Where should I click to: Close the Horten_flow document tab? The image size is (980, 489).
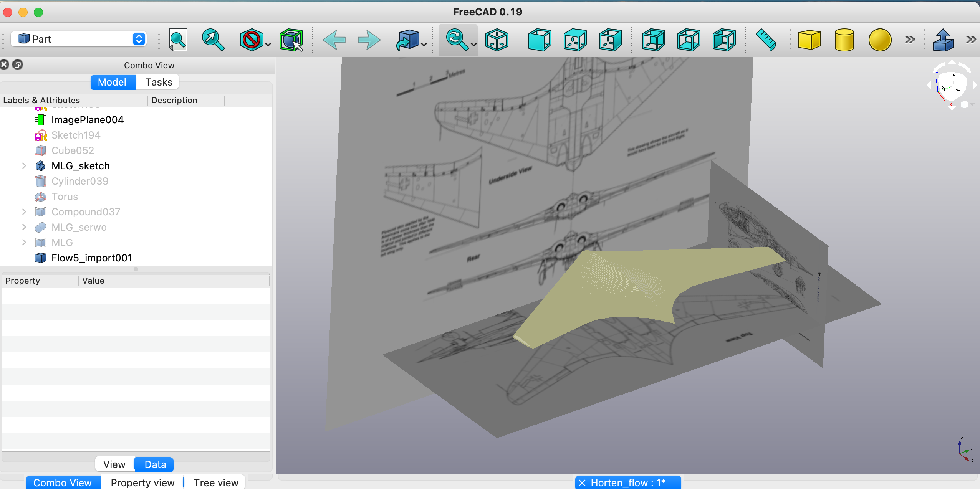tap(582, 483)
